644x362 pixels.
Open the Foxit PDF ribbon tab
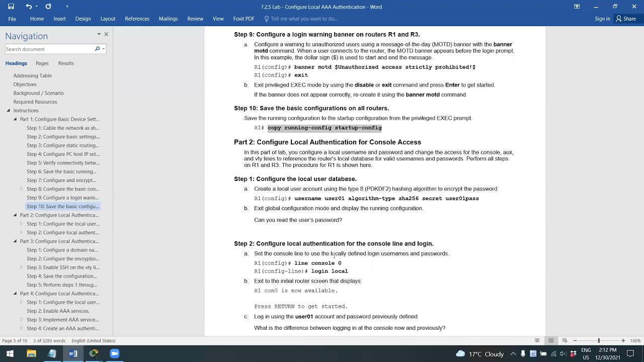point(244,19)
